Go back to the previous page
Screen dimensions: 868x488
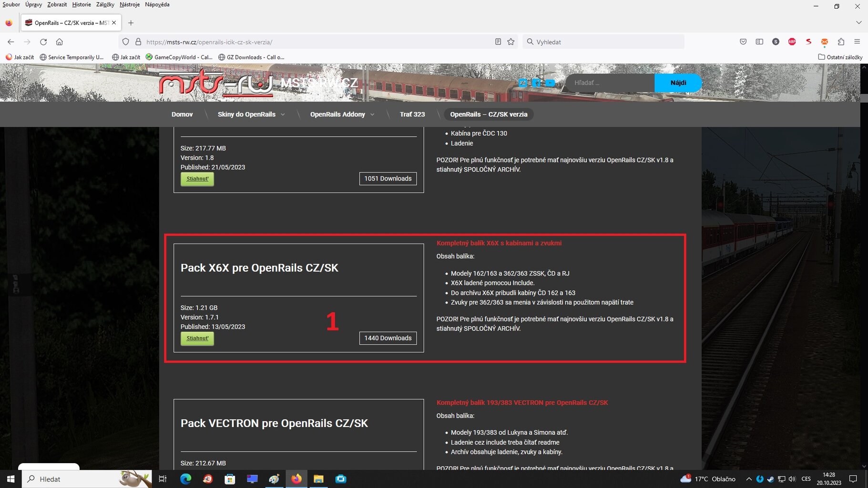(x=11, y=42)
